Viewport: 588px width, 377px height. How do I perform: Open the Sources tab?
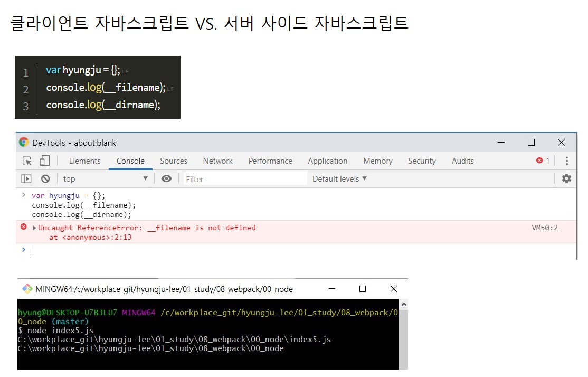174,161
